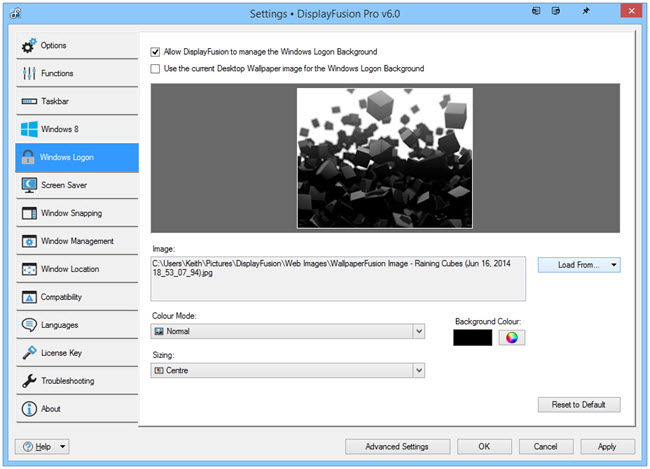Toggle Allow DisplayFusion to manage Logon Background
The image size is (650, 469).
(x=155, y=52)
